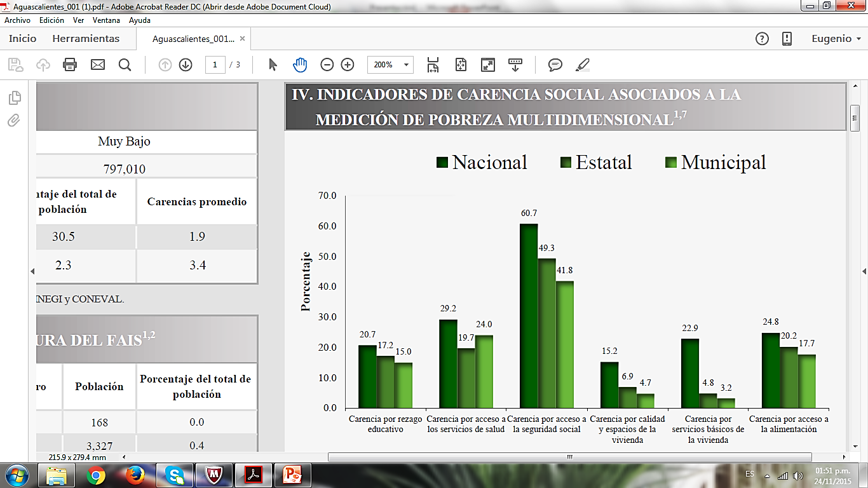Open page thumbnails panel in sidebar
This screenshot has width=868, height=488.
tap(14, 98)
